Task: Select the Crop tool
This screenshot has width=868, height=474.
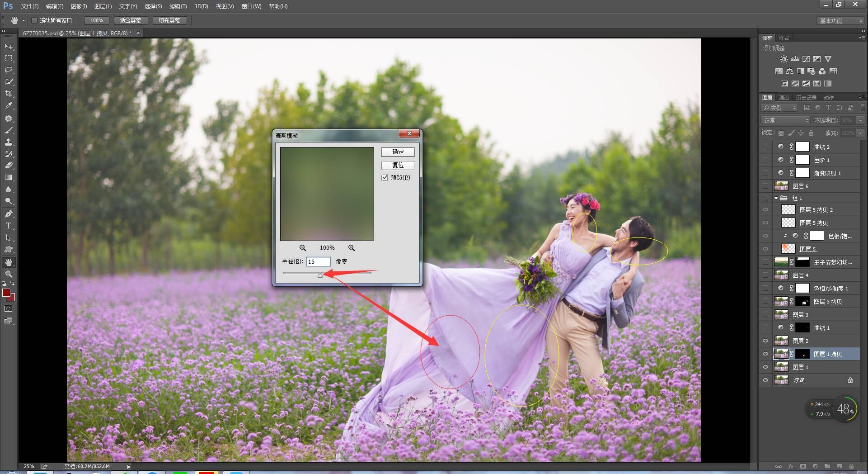Action: tap(9, 94)
